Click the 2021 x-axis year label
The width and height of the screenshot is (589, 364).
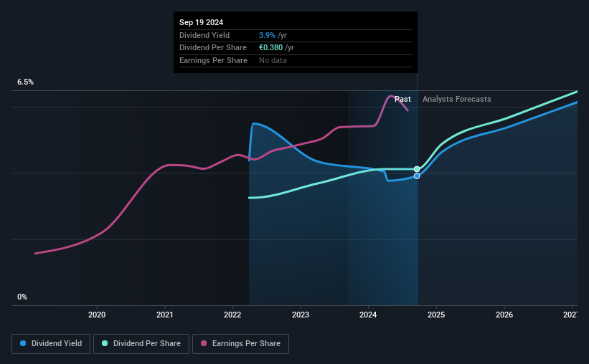(165, 315)
